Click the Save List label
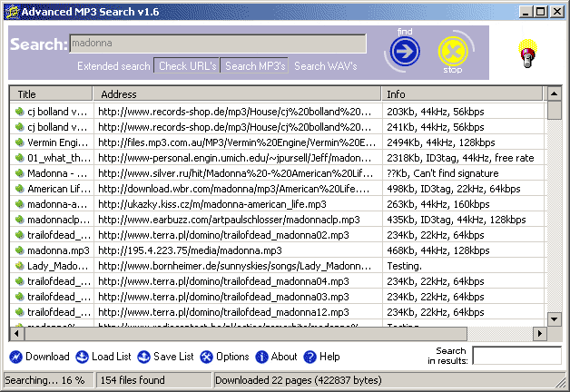The image size is (570, 392). pyautogui.click(x=173, y=357)
